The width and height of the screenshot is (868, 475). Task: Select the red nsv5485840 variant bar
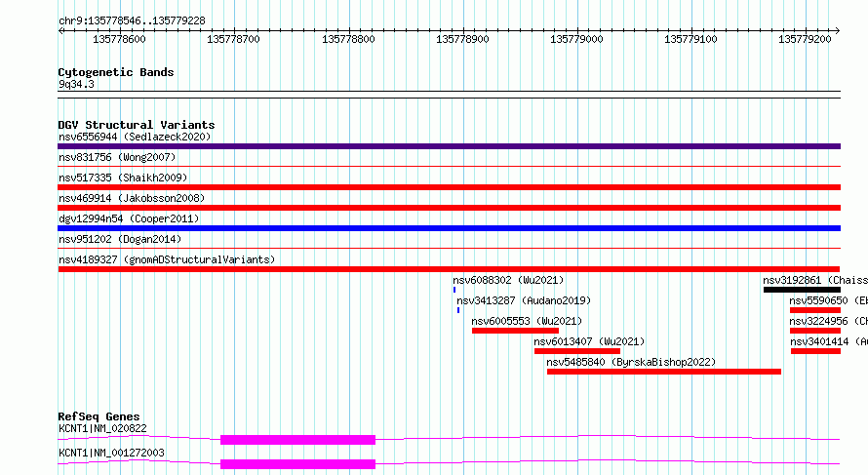coord(664,372)
